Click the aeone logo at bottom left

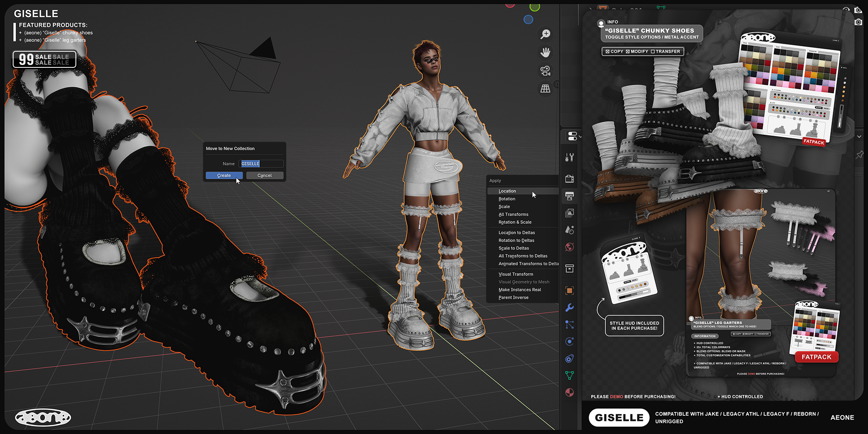tap(43, 418)
